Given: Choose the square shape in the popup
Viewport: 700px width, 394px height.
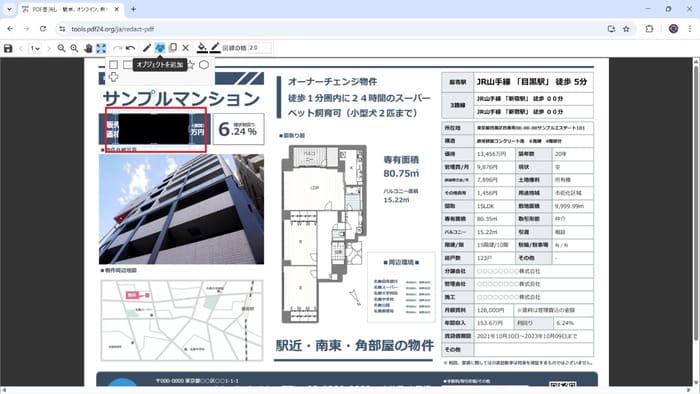Looking at the screenshot, I should pos(113,65).
